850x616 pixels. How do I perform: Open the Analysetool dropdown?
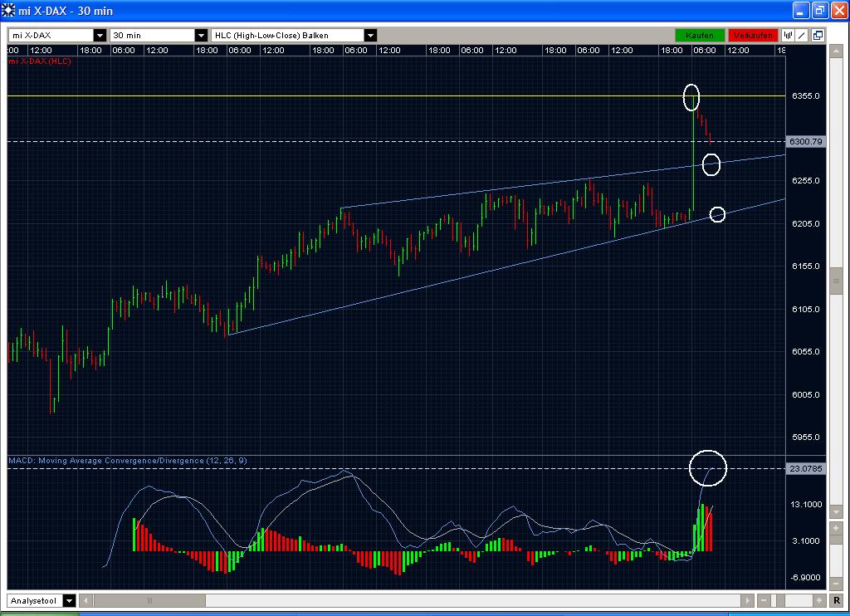pos(70,601)
